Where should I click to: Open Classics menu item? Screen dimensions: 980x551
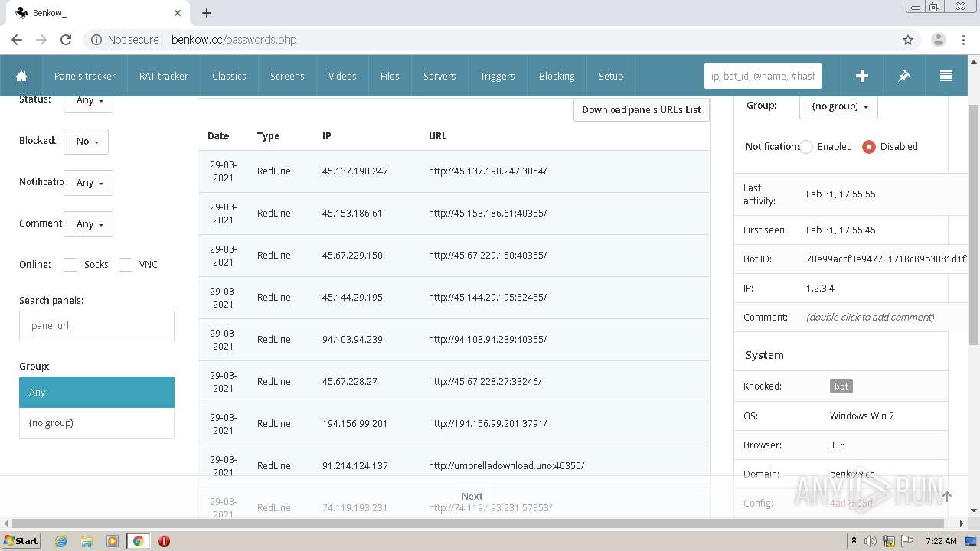coord(229,76)
